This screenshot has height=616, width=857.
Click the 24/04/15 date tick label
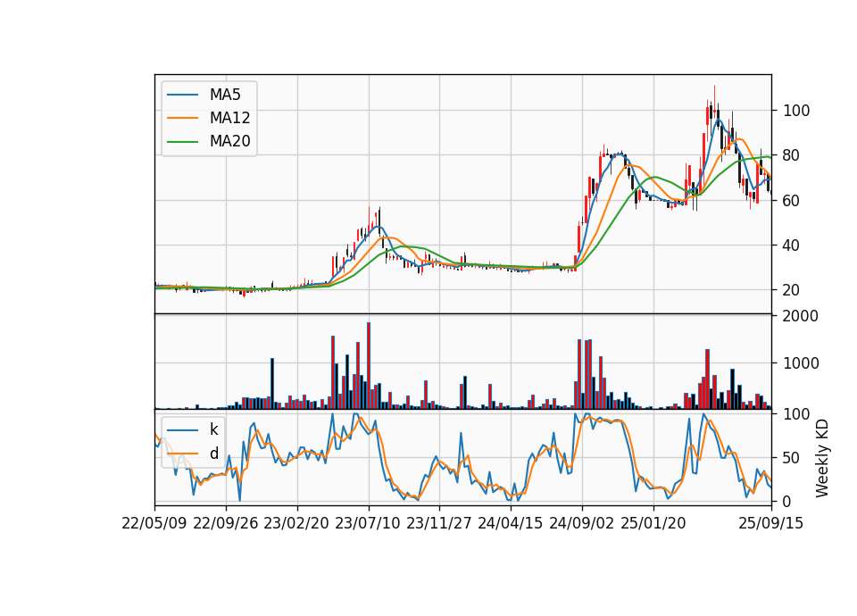[511, 523]
